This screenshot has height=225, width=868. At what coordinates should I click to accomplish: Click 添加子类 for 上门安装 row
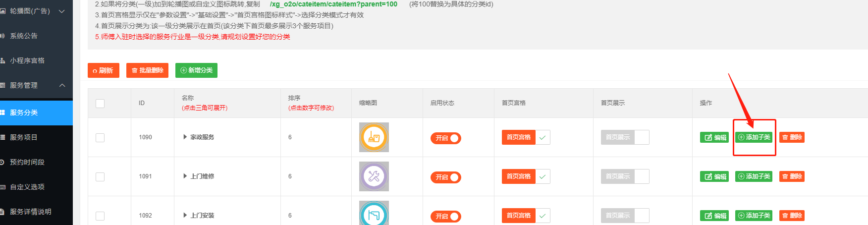click(754, 216)
